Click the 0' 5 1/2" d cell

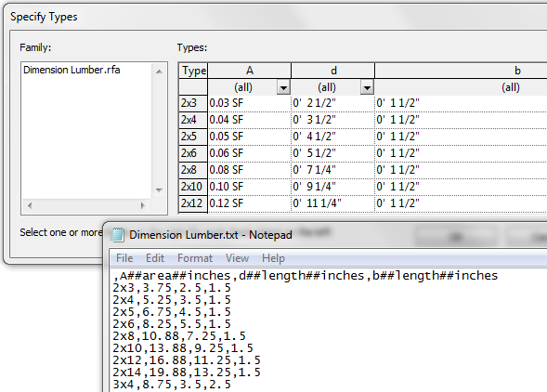click(333, 153)
